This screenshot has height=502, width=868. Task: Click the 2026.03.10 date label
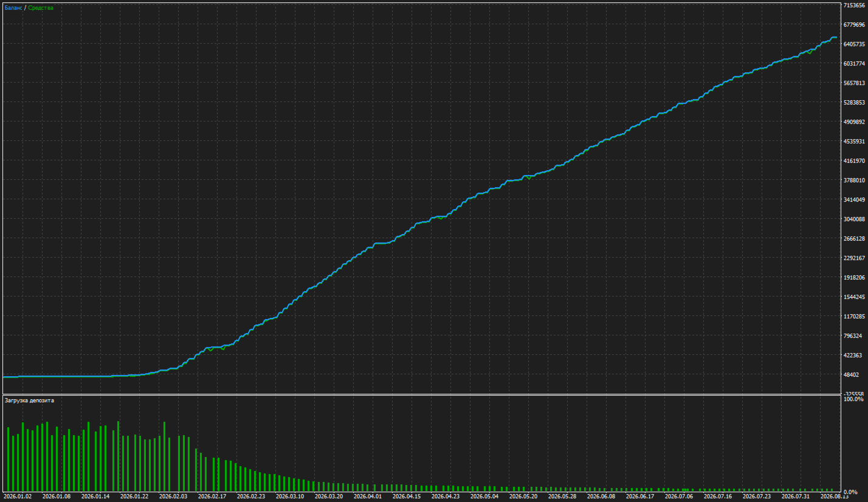pos(290,497)
